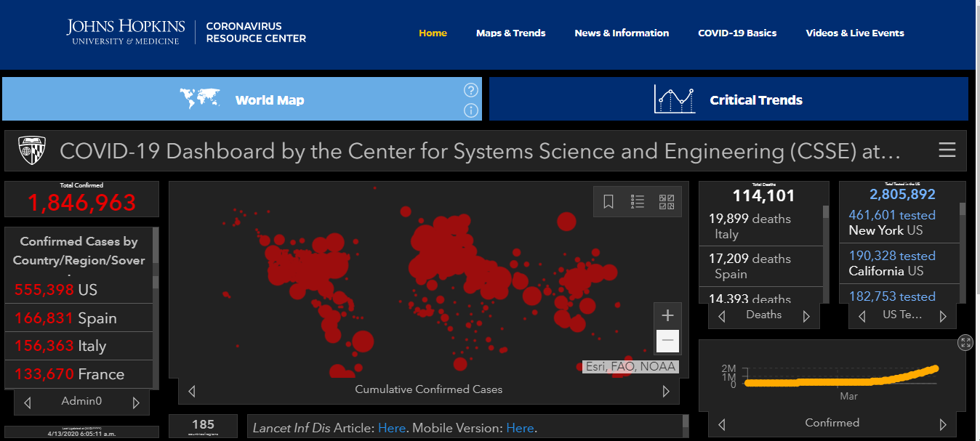Expand the Confirmed chart to full size

(x=965, y=343)
